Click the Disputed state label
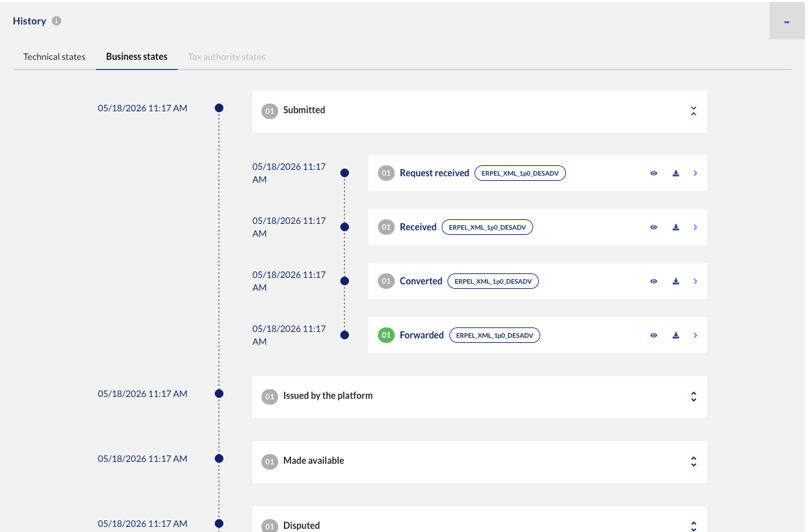The height and width of the screenshot is (532, 810). (x=301, y=526)
